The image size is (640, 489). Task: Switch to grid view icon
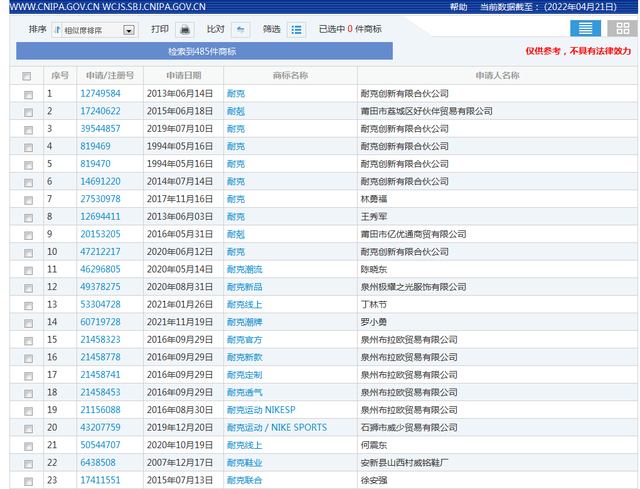coord(622,29)
